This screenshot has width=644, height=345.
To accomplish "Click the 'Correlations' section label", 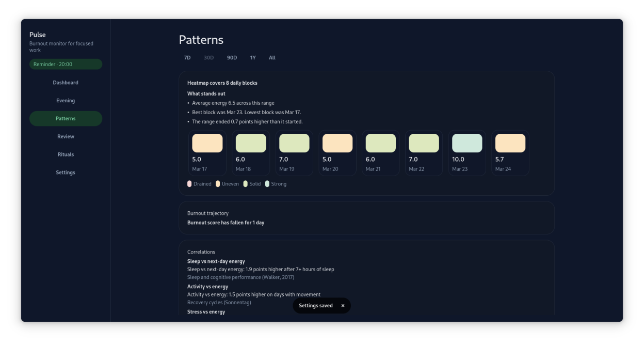I will click(201, 252).
